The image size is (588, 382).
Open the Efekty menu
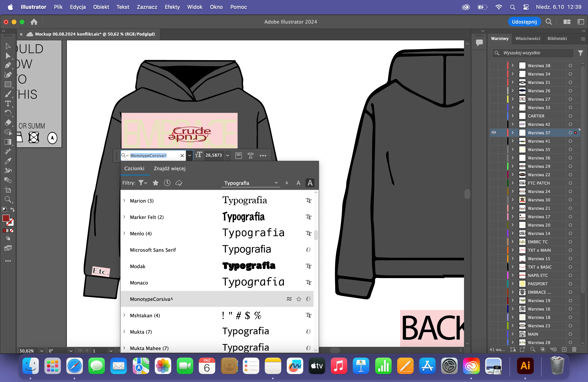click(172, 7)
